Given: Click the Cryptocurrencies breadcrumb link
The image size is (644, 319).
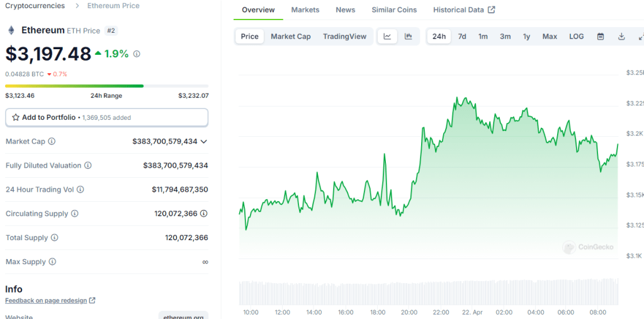Looking at the screenshot, I should pyautogui.click(x=35, y=6).
